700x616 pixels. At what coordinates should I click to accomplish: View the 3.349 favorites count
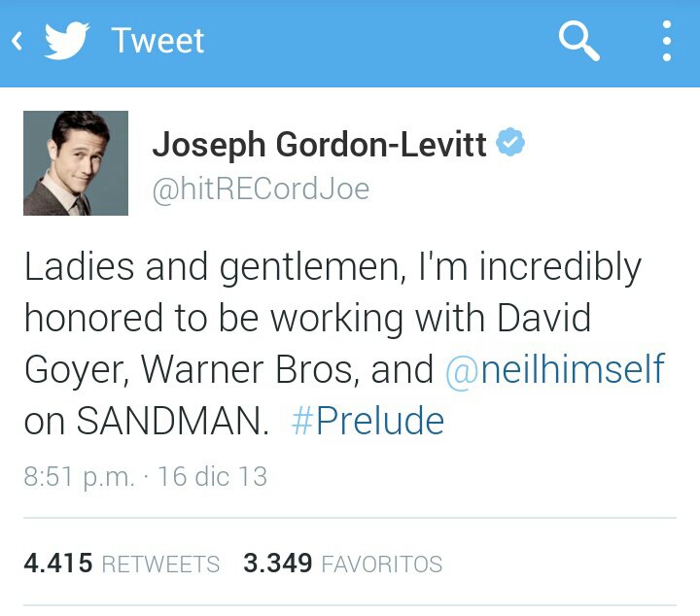coord(278,563)
